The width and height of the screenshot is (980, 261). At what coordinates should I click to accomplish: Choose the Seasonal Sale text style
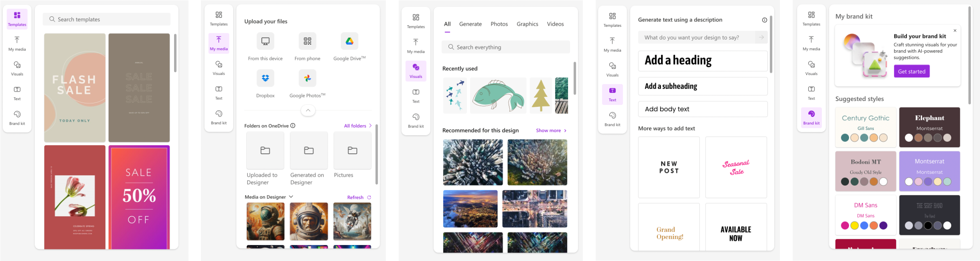[736, 167]
